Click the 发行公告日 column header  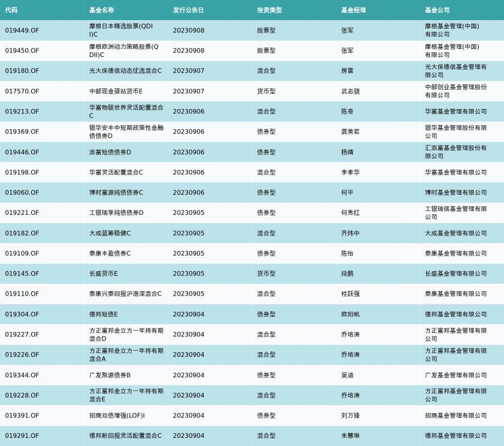188,10
